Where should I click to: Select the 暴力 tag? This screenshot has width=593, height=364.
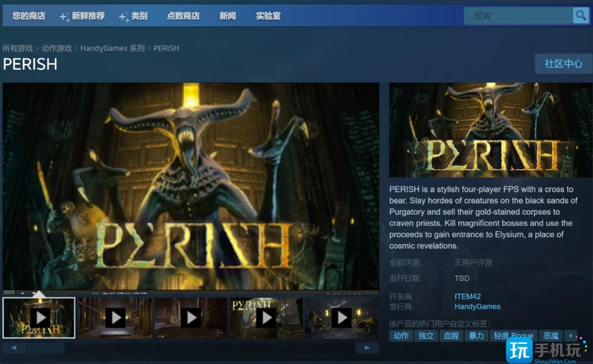coord(476,336)
